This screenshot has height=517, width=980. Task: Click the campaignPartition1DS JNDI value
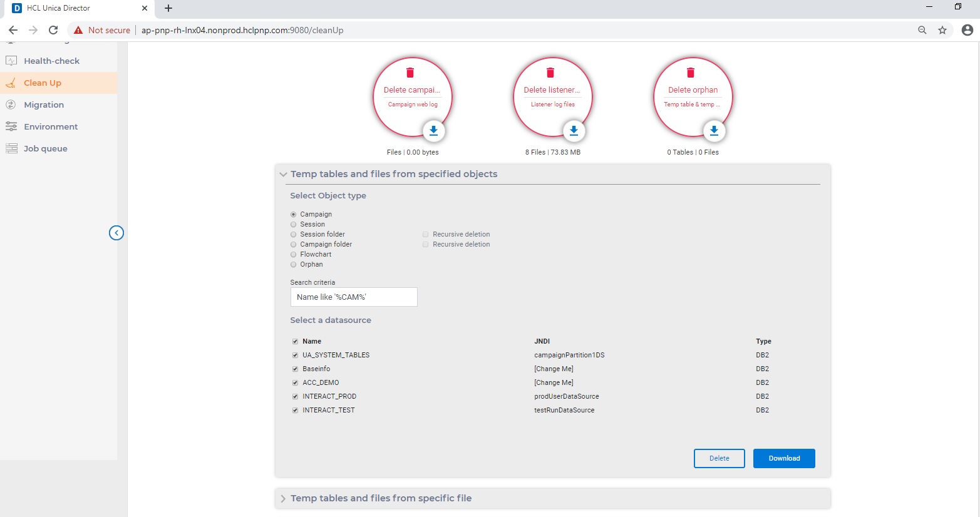569,355
